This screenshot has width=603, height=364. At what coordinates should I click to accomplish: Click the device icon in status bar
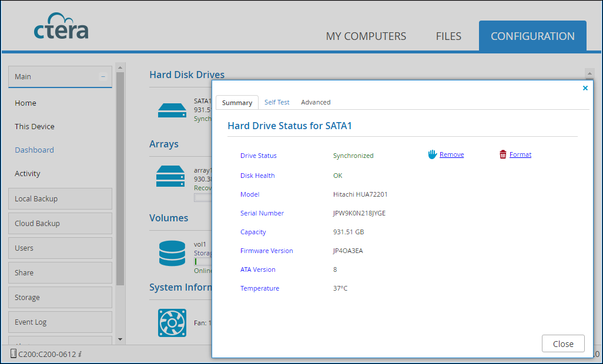point(14,353)
